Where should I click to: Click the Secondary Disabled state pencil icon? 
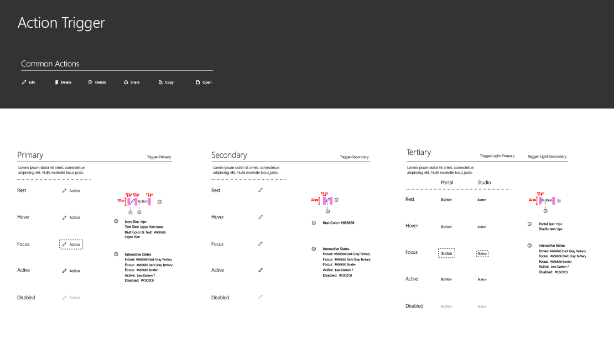(261, 297)
